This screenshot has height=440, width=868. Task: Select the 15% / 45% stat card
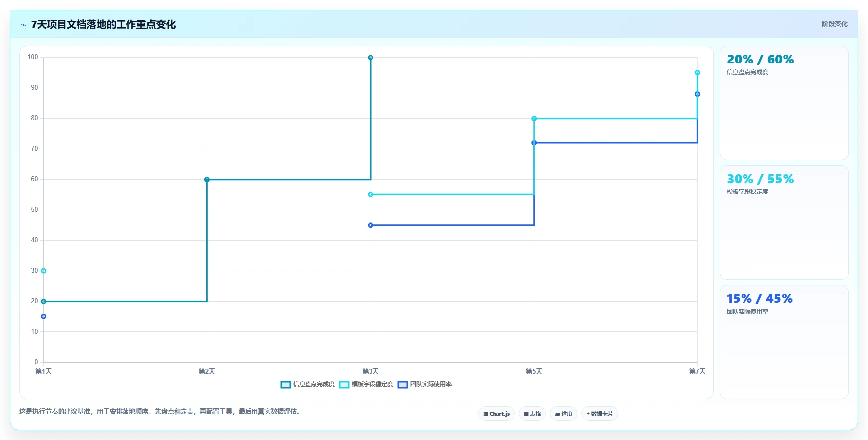pyautogui.click(x=784, y=342)
